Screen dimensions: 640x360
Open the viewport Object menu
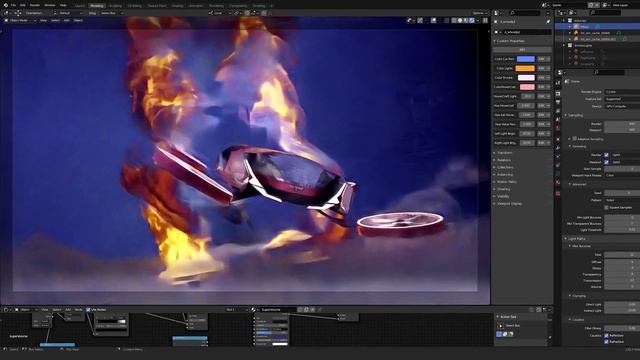(x=78, y=20)
